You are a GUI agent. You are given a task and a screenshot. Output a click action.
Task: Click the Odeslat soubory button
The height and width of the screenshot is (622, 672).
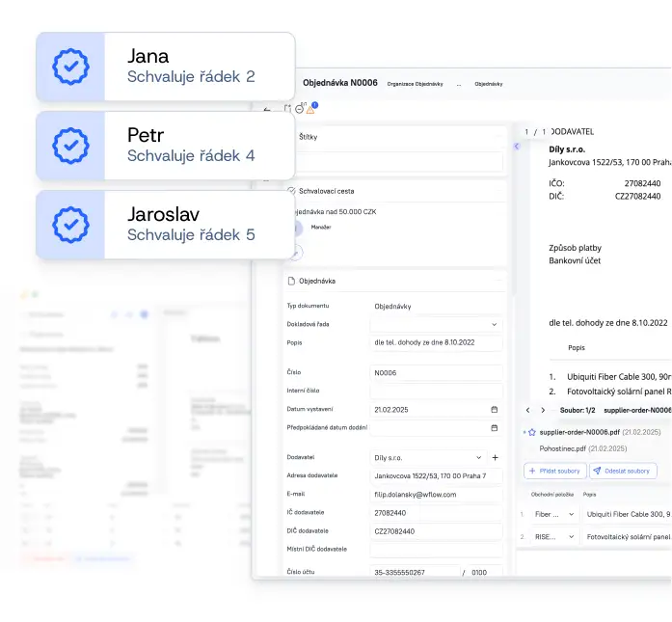click(x=623, y=471)
